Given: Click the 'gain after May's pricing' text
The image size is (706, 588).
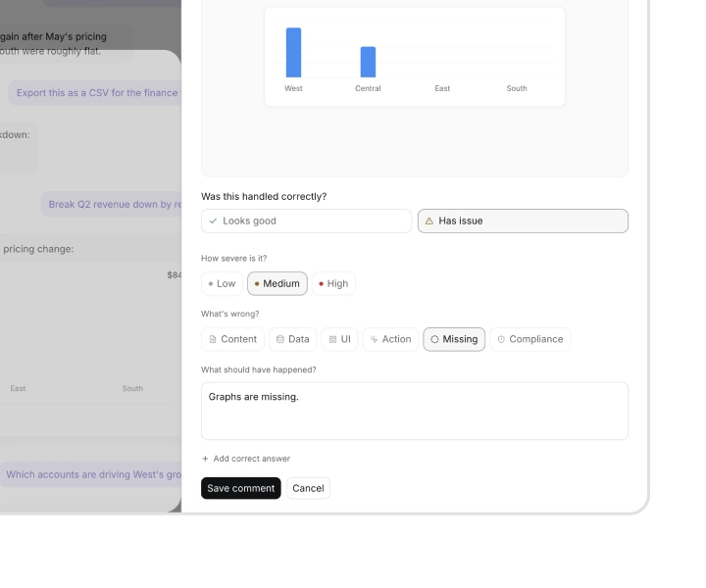Looking at the screenshot, I should pyautogui.click(x=53, y=36).
